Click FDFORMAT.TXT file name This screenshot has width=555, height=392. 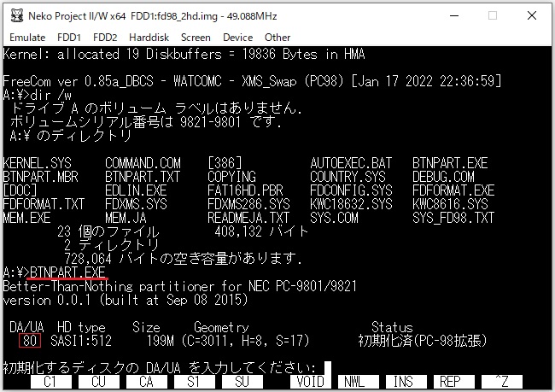(44, 204)
